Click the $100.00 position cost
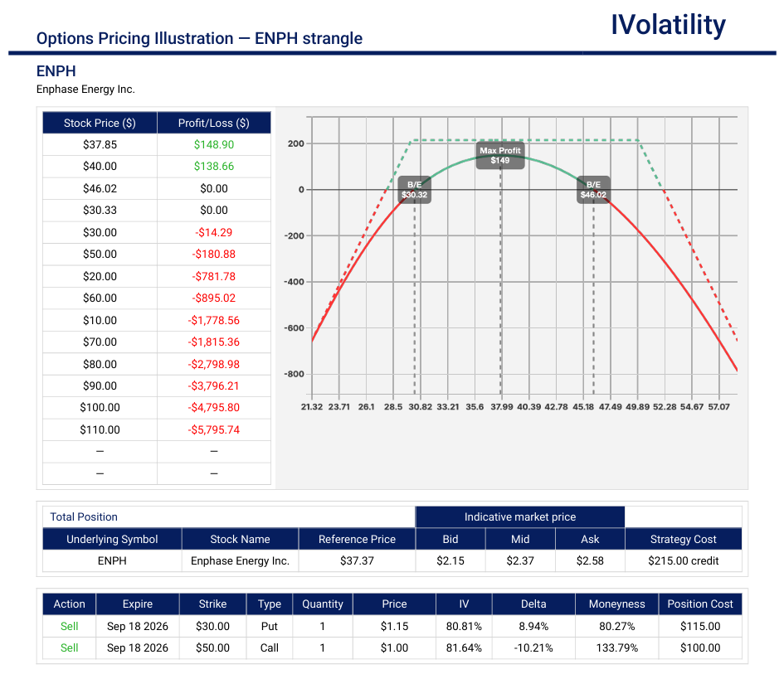Image resolution: width=784 pixels, height=674 pixels. click(700, 648)
